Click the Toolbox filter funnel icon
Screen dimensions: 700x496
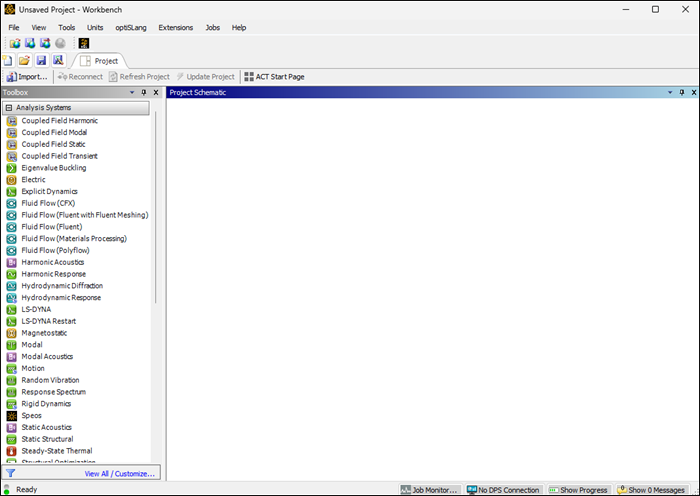11,473
